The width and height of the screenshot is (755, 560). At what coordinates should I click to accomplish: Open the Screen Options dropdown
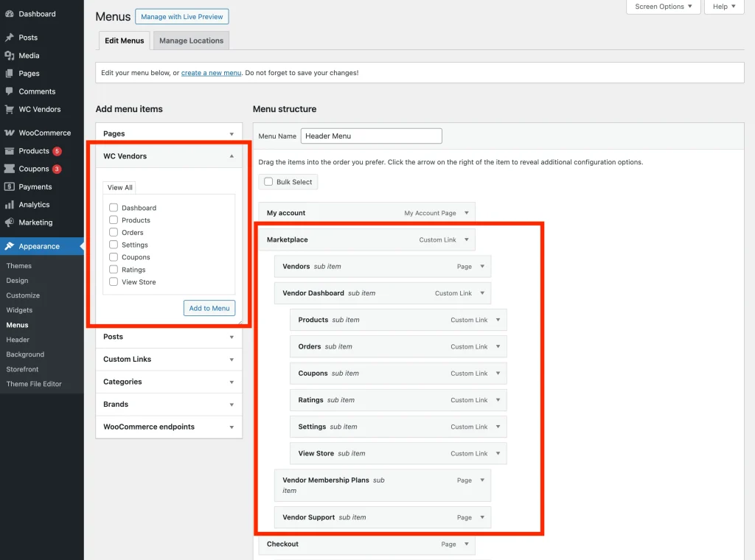663,6
